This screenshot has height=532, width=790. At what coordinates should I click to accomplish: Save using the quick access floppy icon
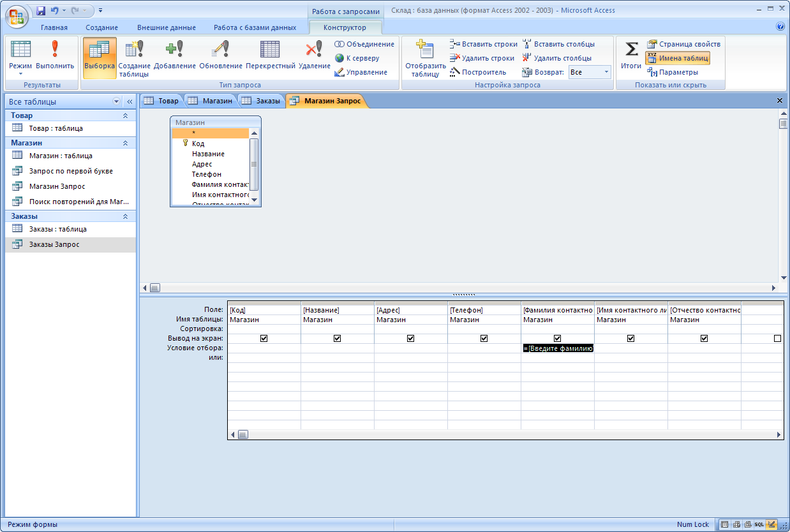pos(41,11)
